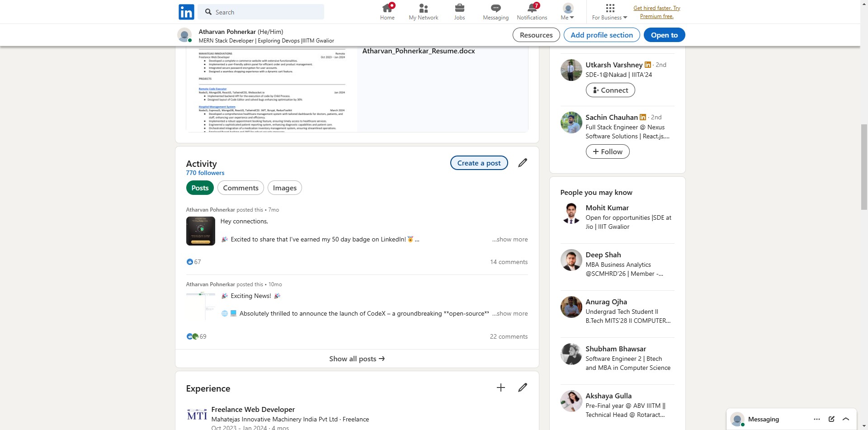Click Add profile section button
This screenshot has width=868, height=430.
coord(602,35)
